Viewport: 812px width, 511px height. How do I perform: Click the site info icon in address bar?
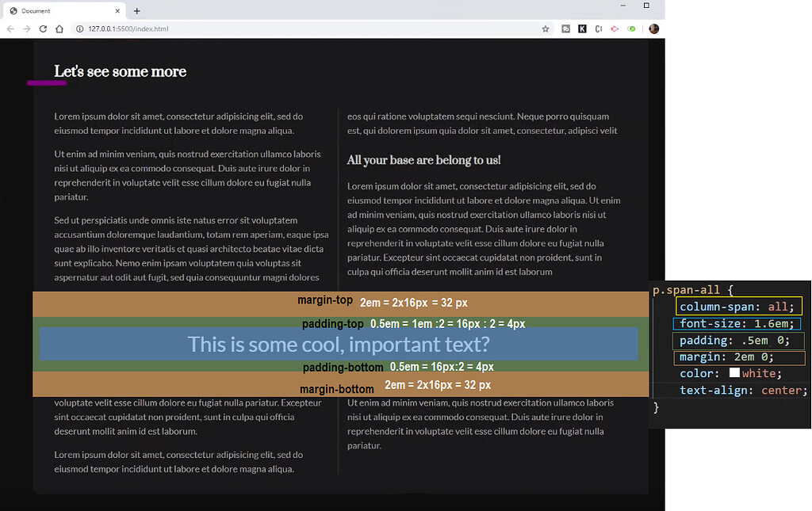tap(80, 28)
